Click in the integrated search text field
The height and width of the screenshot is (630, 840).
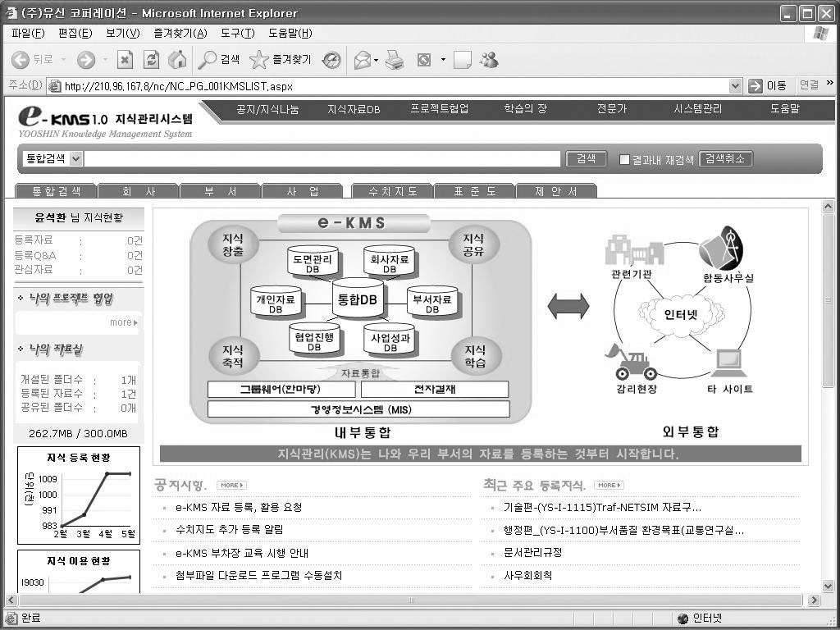coord(322,159)
